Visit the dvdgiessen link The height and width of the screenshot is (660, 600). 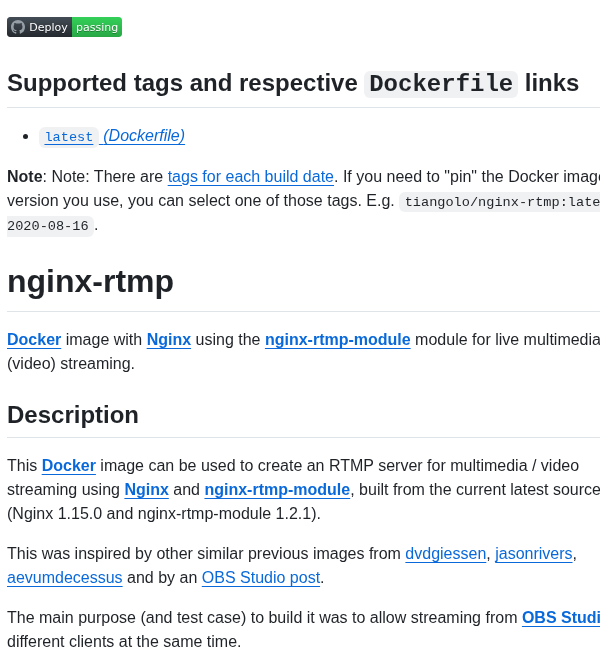click(x=445, y=554)
